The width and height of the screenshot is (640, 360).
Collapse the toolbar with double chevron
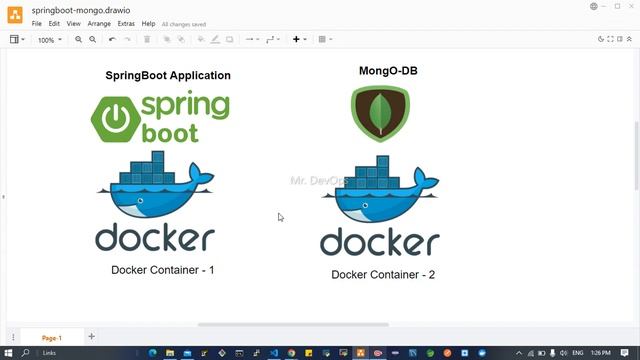pyautogui.click(x=629, y=39)
